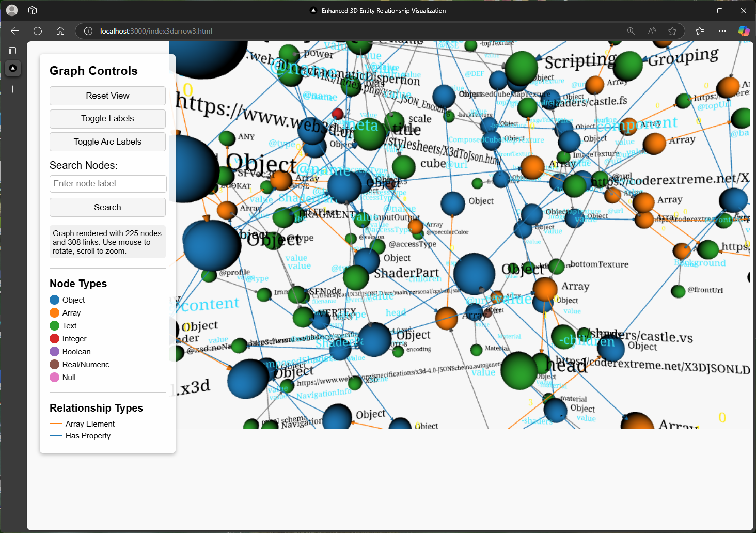Image resolution: width=756 pixels, height=533 pixels.
Task: Click the blue Object color swatch
Action: (54, 300)
